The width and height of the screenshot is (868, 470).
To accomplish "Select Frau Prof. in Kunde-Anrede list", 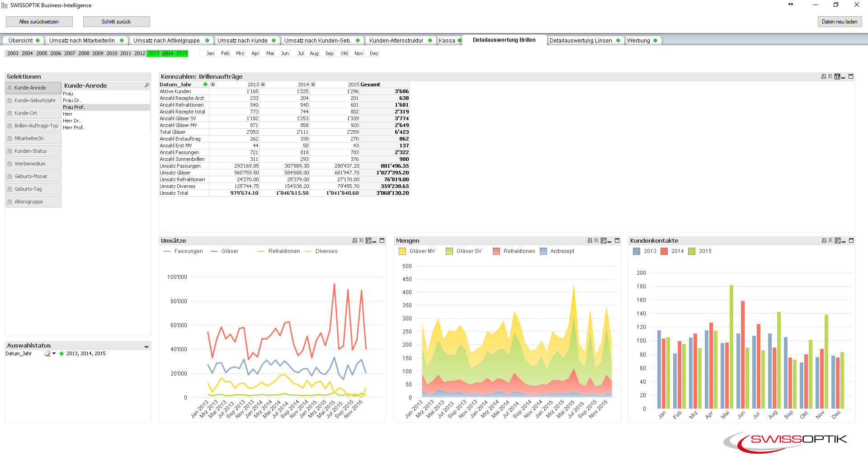I will 106,107.
